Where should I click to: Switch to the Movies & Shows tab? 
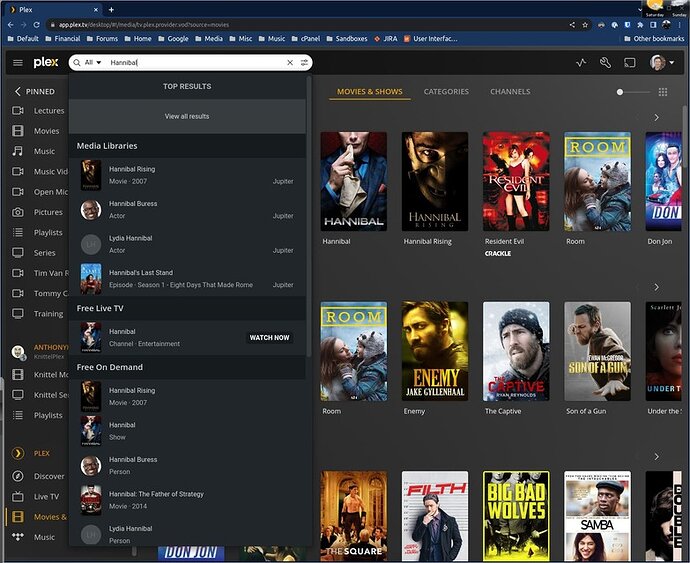[x=370, y=92]
